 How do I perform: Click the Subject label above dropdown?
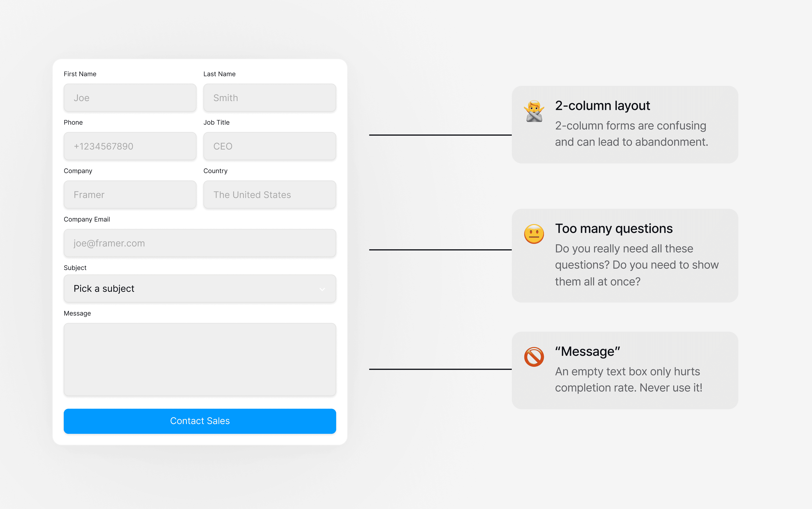click(75, 268)
